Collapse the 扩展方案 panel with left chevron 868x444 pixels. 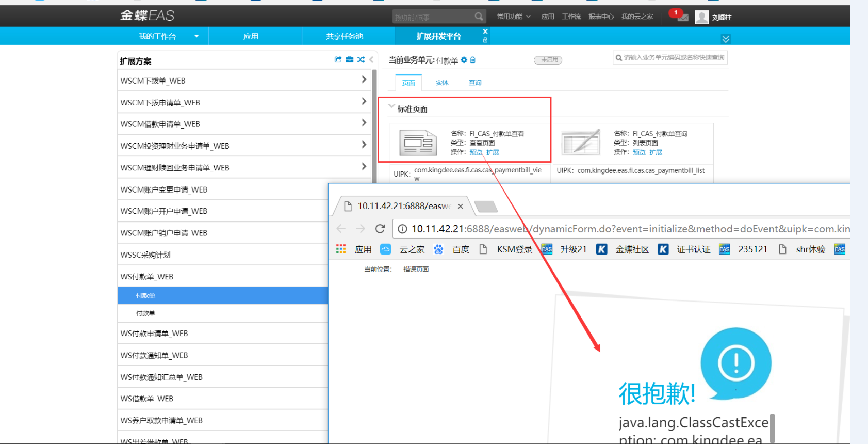point(371,59)
